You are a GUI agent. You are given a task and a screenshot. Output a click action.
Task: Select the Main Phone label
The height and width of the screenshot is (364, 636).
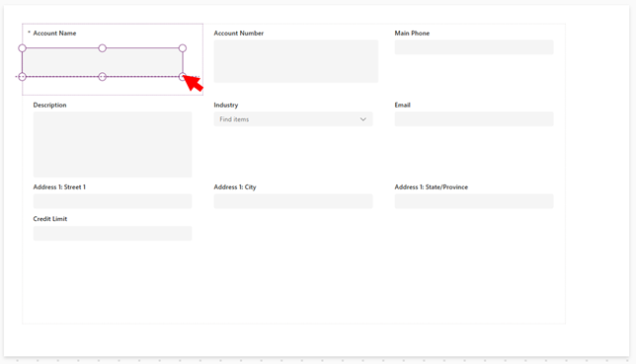(412, 34)
